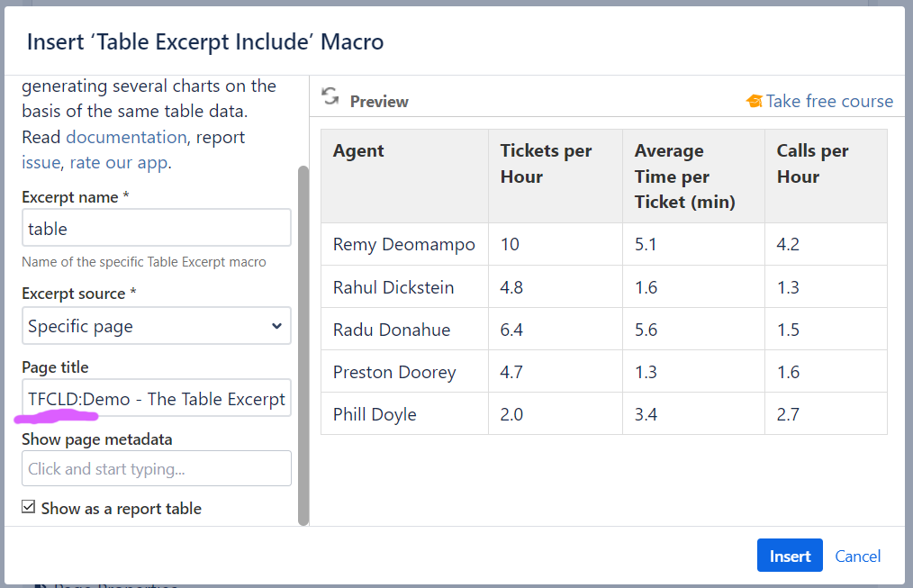Select the Remy Deomampo table cell

coord(403,244)
